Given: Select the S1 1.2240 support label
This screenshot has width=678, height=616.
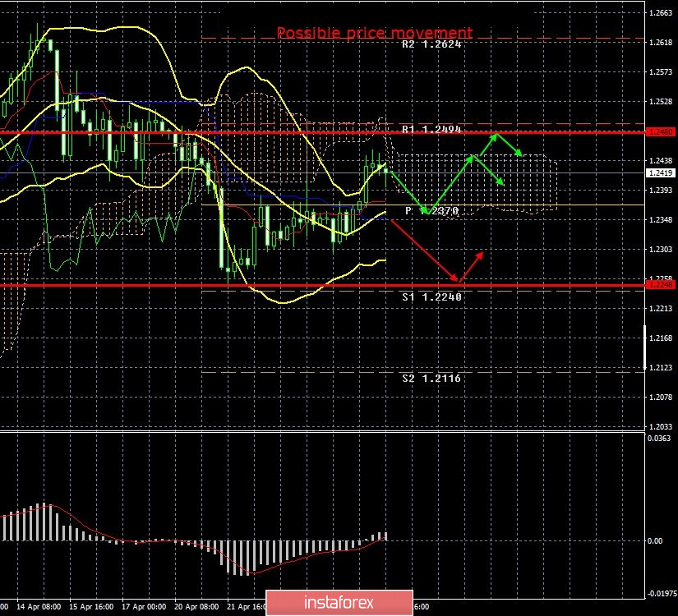Looking at the screenshot, I should [x=431, y=297].
